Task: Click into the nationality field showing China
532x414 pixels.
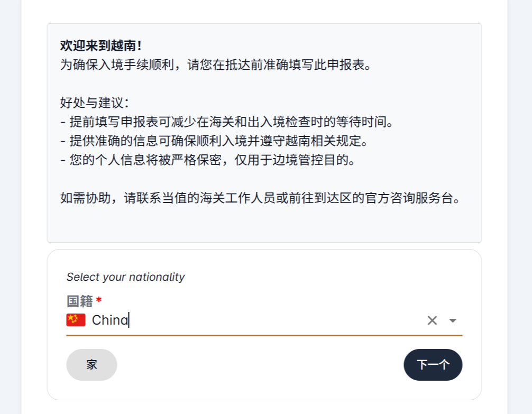Action: click(110, 320)
